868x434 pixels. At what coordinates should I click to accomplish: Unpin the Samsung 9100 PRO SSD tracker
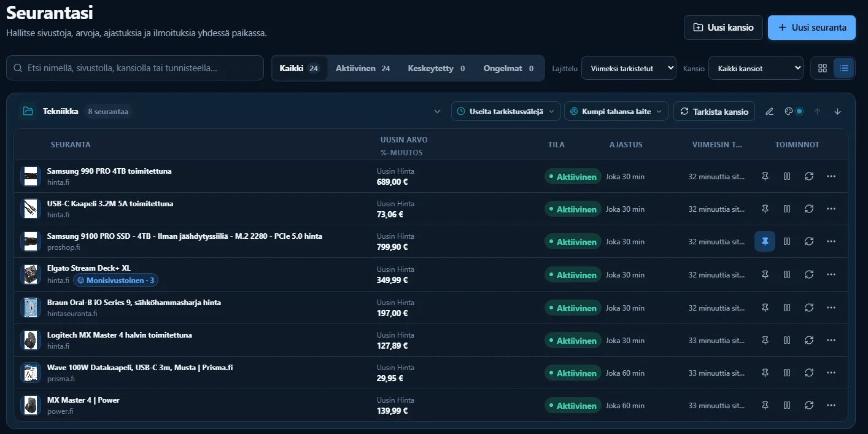765,241
